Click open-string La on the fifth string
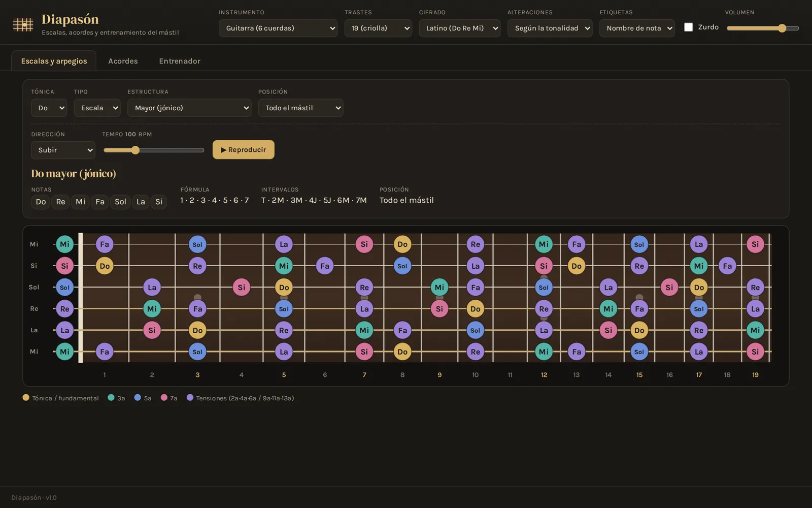 [x=64, y=330]
